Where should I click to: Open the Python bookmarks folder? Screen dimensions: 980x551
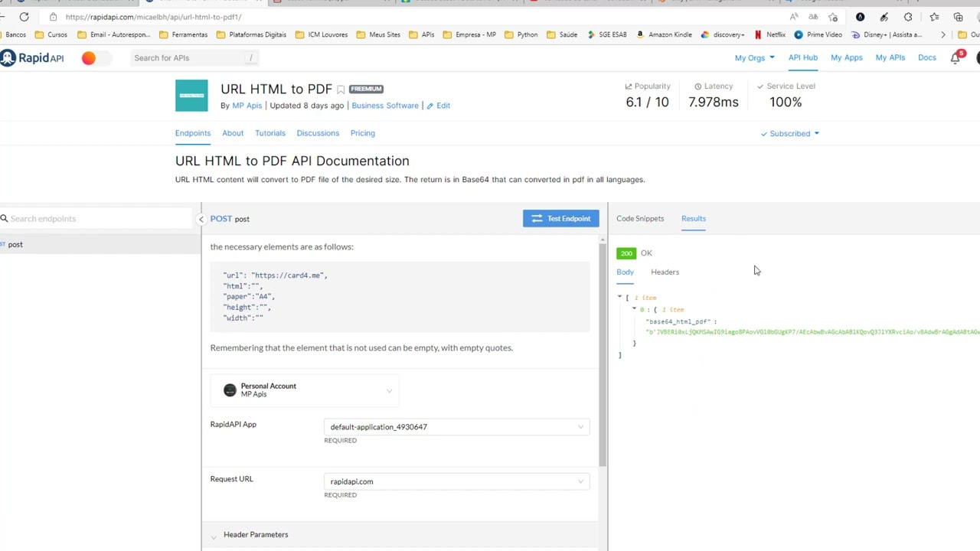coord(521,34)
